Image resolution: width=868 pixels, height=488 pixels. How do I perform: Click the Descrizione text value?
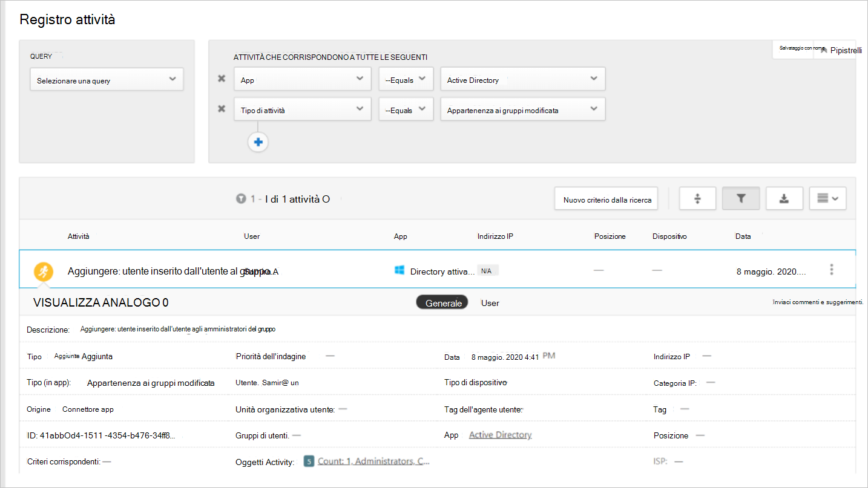coord(178,330)
